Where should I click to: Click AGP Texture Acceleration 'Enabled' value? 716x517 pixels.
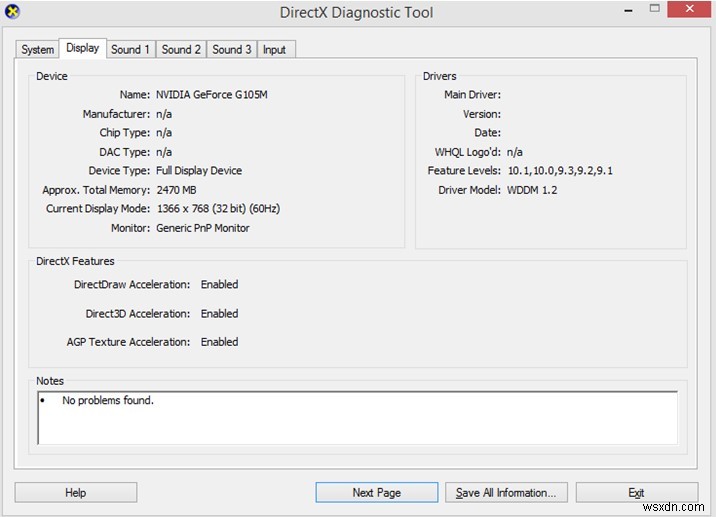(x=220, y=342)
